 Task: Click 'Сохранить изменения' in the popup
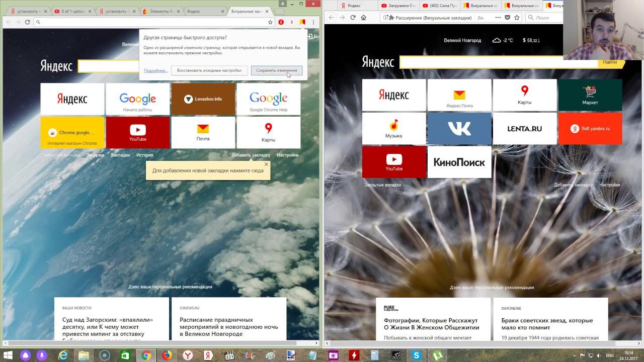point(276,70)
